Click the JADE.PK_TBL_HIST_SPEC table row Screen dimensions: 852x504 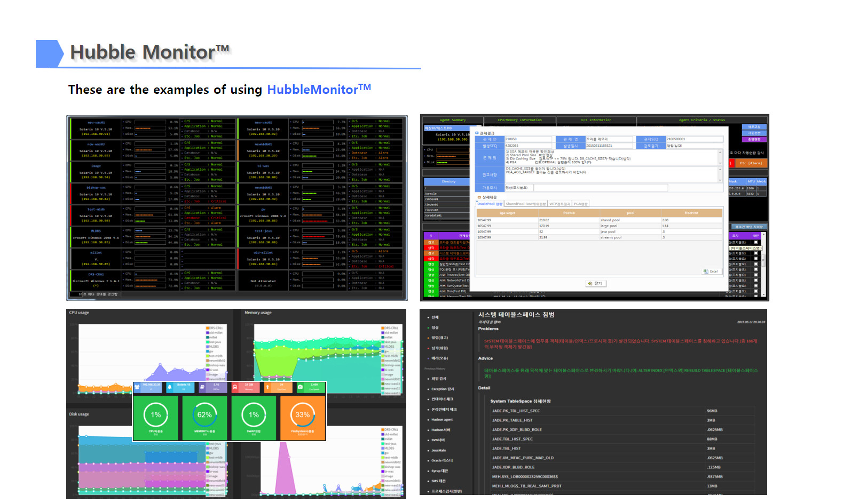coord(623,411)
